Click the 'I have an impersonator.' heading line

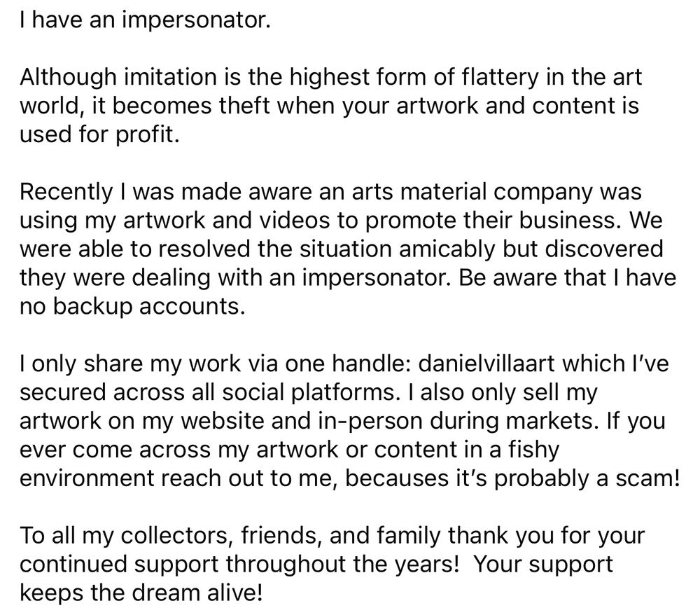pos(145,20)
